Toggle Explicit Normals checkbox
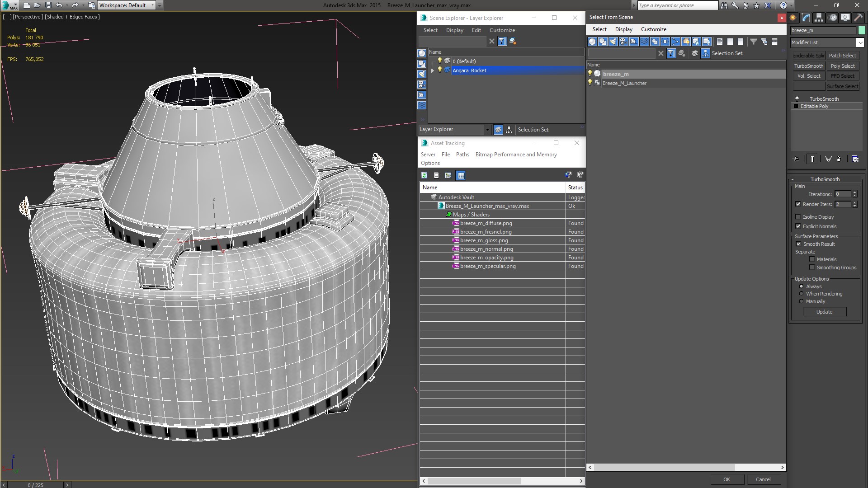Viewport: 868px width, 488px height. (x=798, y=226)
